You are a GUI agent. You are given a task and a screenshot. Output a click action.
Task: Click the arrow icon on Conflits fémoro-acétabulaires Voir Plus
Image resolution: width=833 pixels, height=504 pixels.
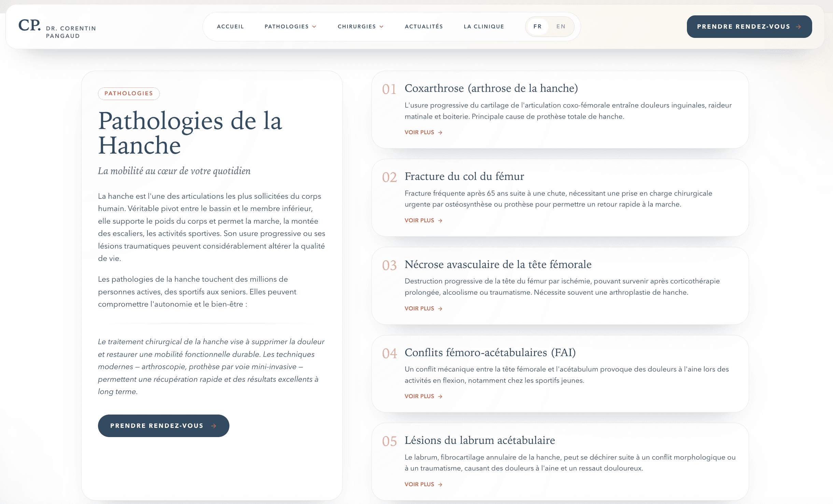[x=440, y=396]
